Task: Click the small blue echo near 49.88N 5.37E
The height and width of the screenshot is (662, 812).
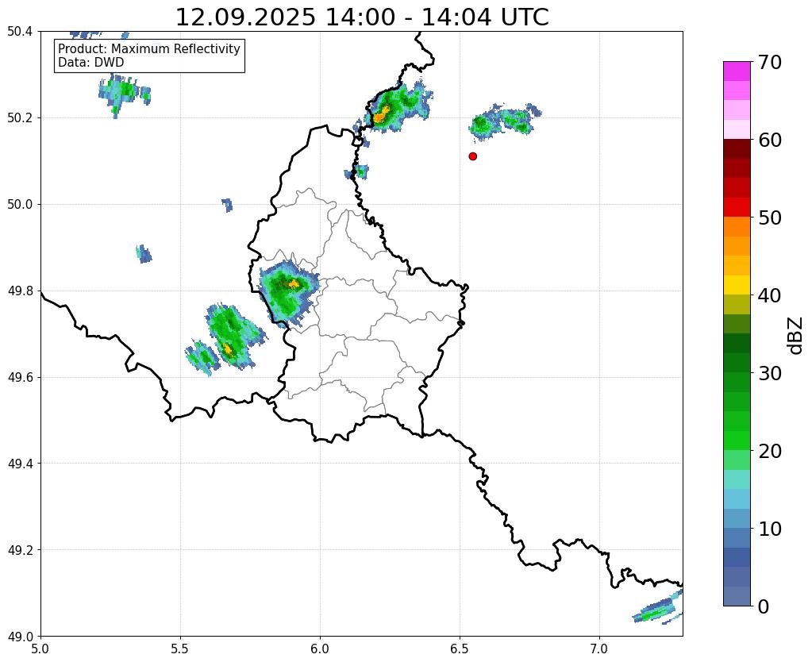Action: [144, 254]
